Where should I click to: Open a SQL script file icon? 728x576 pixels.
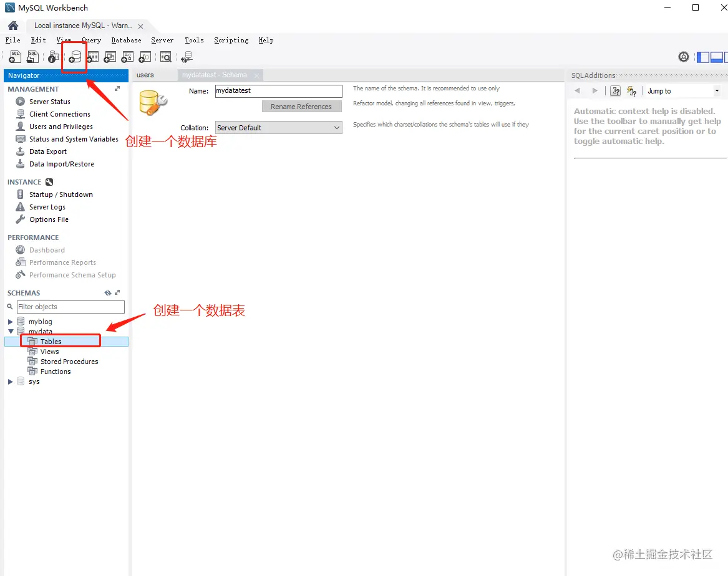coord(32,57)
